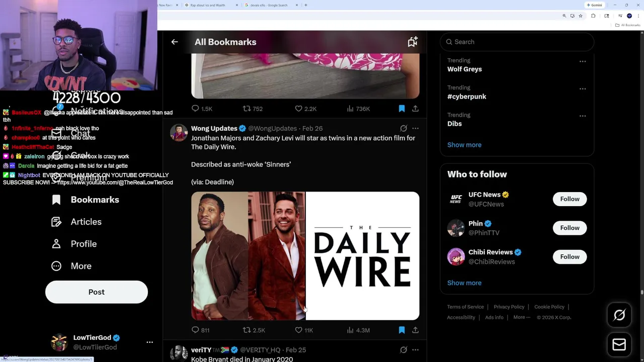
Task: Open the @WongUpdates handle link
Action: [x=272, y=128]
